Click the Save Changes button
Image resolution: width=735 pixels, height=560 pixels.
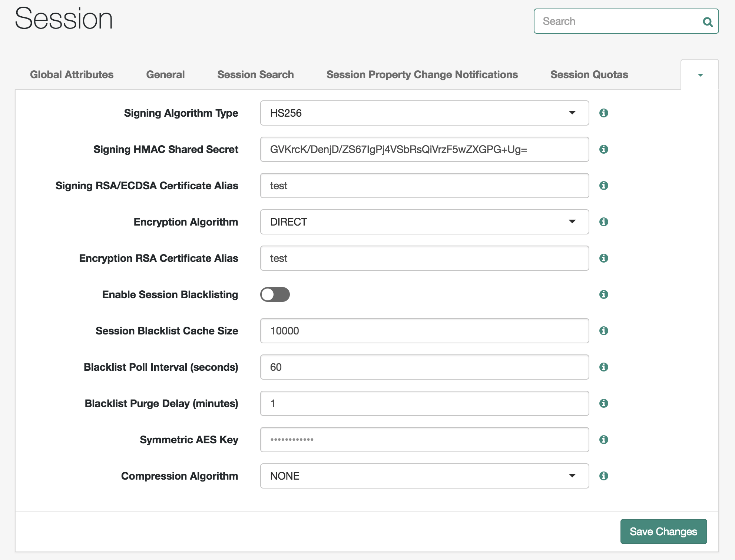(663, 531)
